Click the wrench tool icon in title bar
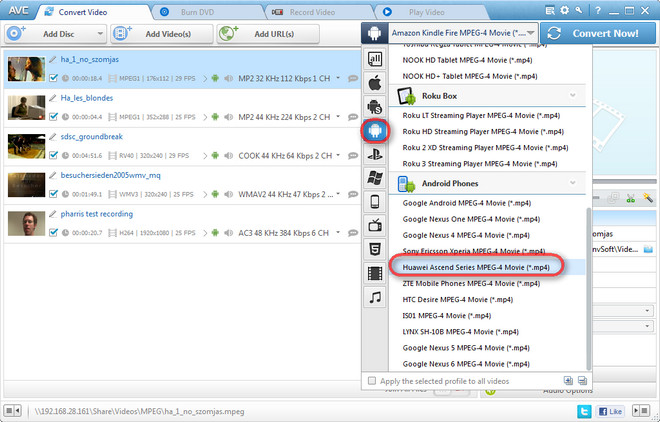Screen dimensions: 660x422 (x=579, y=11)
